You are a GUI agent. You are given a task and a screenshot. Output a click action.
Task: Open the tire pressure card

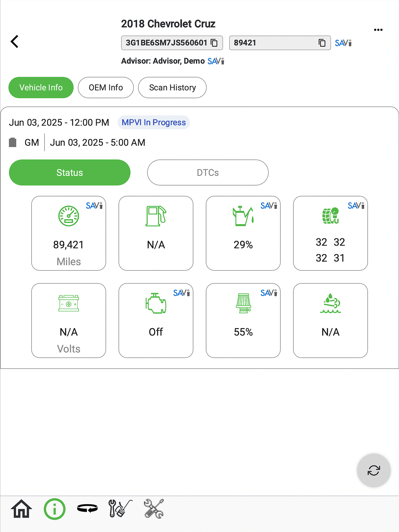click(x=330, y=233)
